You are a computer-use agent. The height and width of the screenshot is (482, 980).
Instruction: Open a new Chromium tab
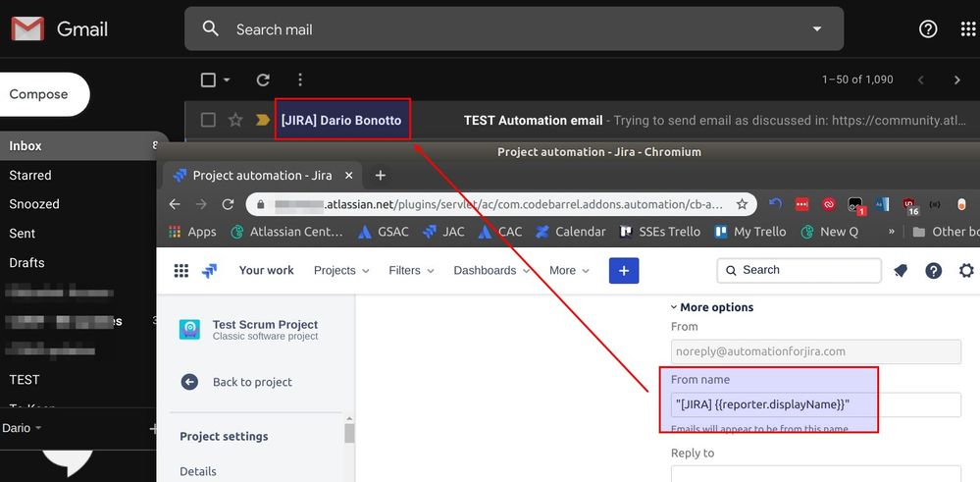[380, 176]
